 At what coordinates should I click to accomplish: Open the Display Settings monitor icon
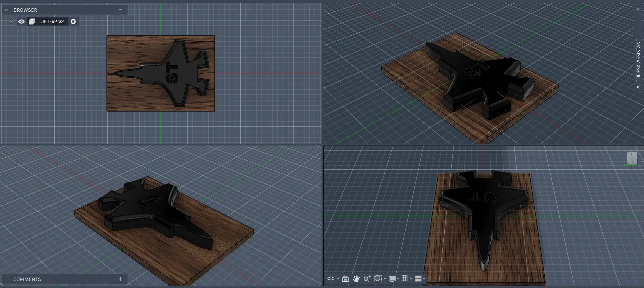click(x=392, y=279)
